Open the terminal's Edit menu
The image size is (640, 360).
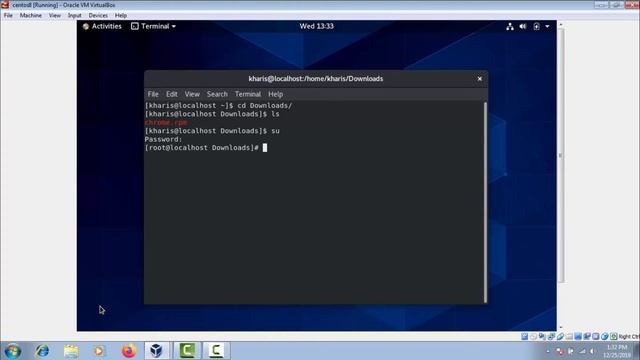click(x=171, y=94)
